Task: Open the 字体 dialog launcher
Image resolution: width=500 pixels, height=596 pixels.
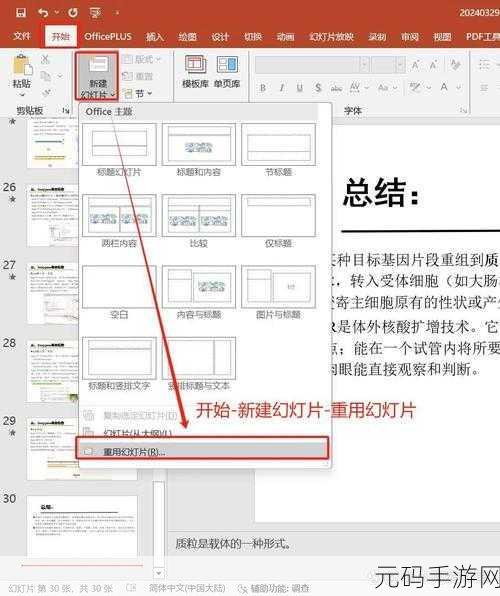Action: (x=463, y=111)
